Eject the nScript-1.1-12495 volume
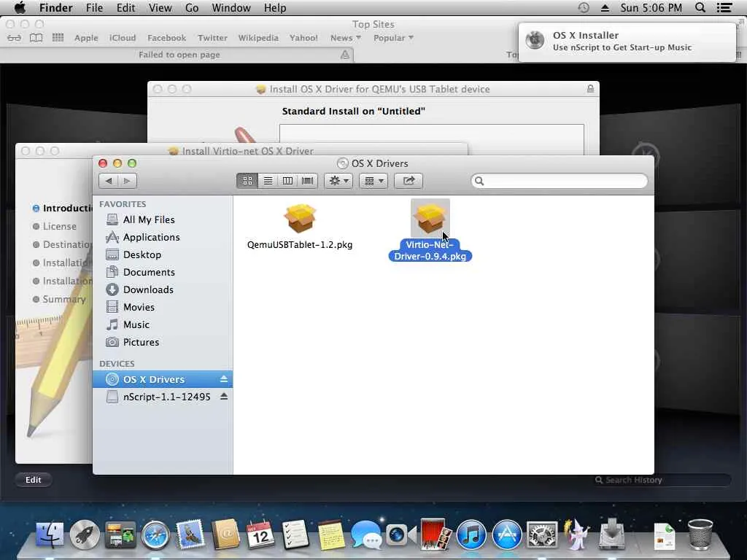The width and height of the screenshot is (747, 560). point(224,396)
